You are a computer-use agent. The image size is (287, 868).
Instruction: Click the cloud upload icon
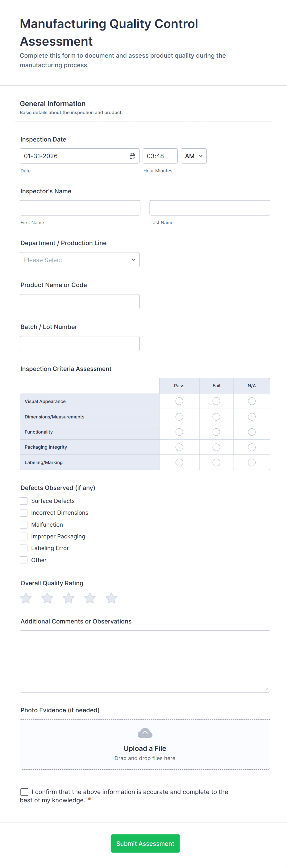click(145, 733)
